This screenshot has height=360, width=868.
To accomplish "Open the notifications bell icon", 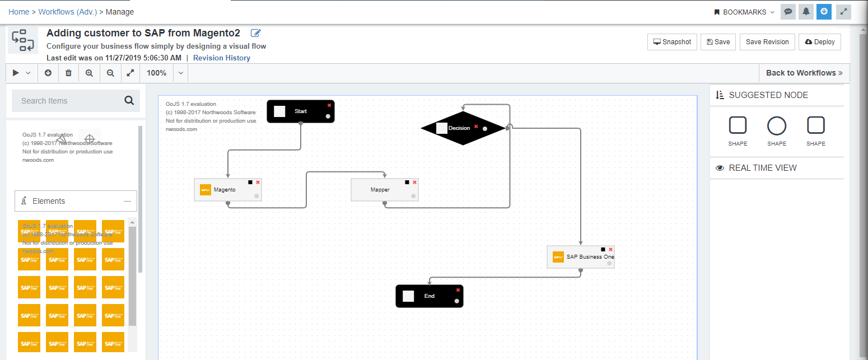I will 806,12.
